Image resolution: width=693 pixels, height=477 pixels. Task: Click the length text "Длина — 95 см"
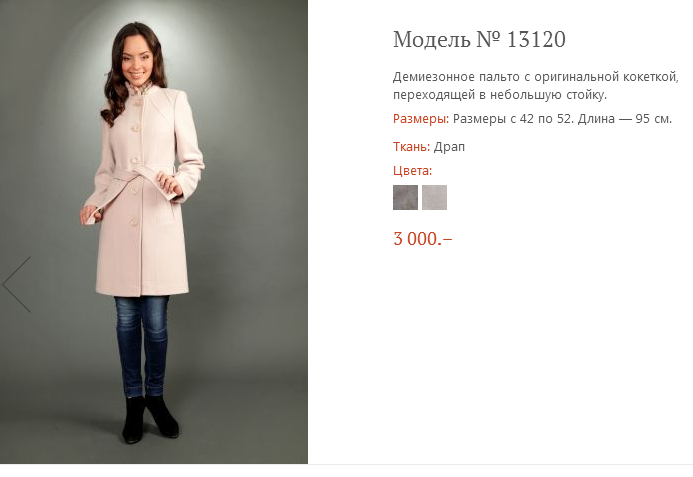pyautogui.click(x=624, y=119)
